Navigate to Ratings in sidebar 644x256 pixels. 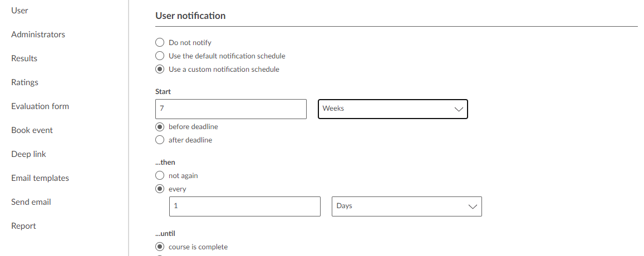click(24, 82)
